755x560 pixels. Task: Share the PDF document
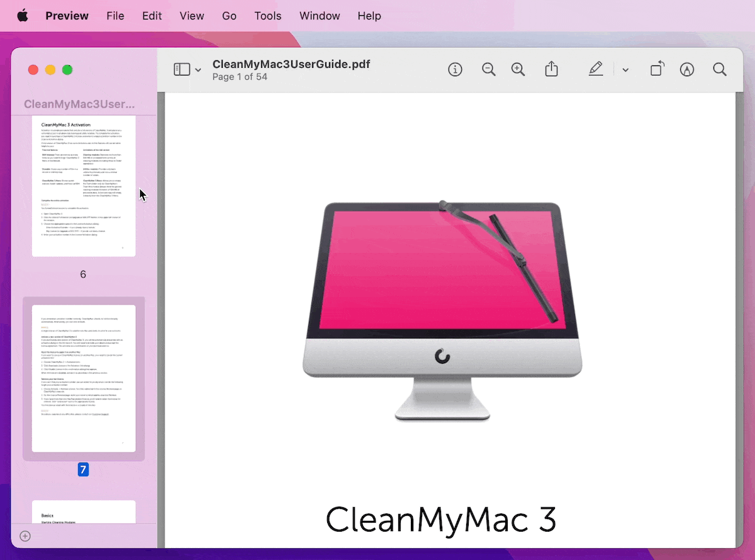[x=552, y=69]
